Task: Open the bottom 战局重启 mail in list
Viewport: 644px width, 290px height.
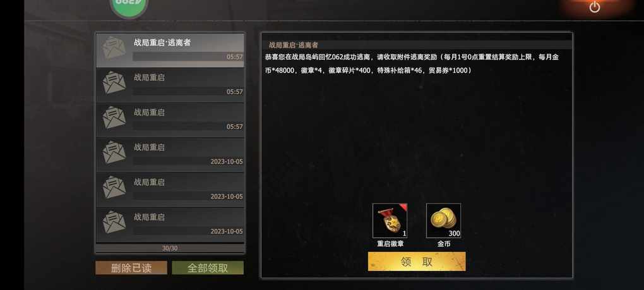Action: (170, 225)
